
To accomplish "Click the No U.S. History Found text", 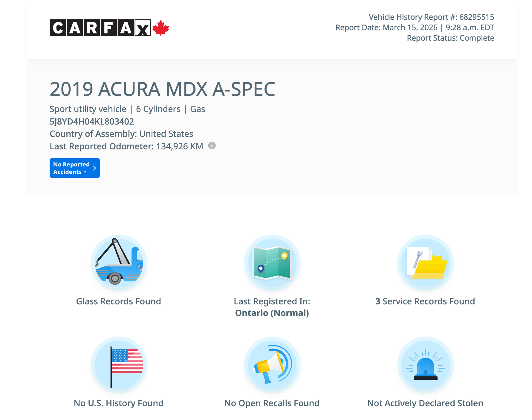I will (119, 403).
